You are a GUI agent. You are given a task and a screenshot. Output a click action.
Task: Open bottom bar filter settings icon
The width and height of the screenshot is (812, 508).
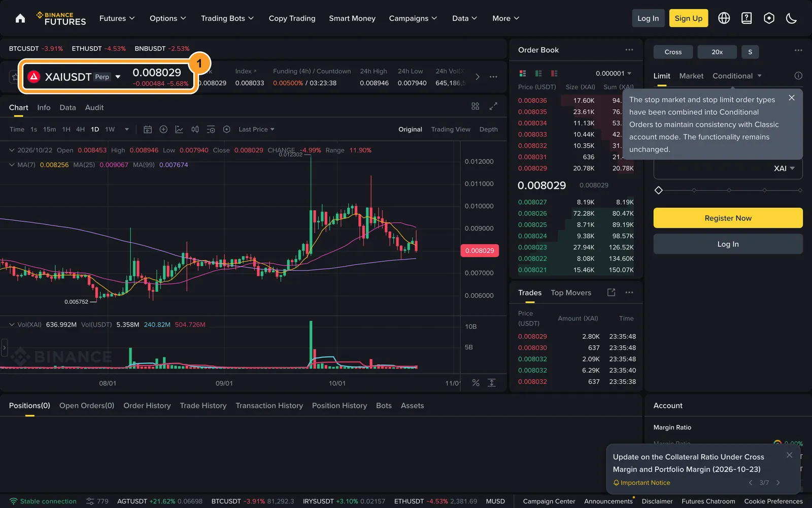pos(90,501)
